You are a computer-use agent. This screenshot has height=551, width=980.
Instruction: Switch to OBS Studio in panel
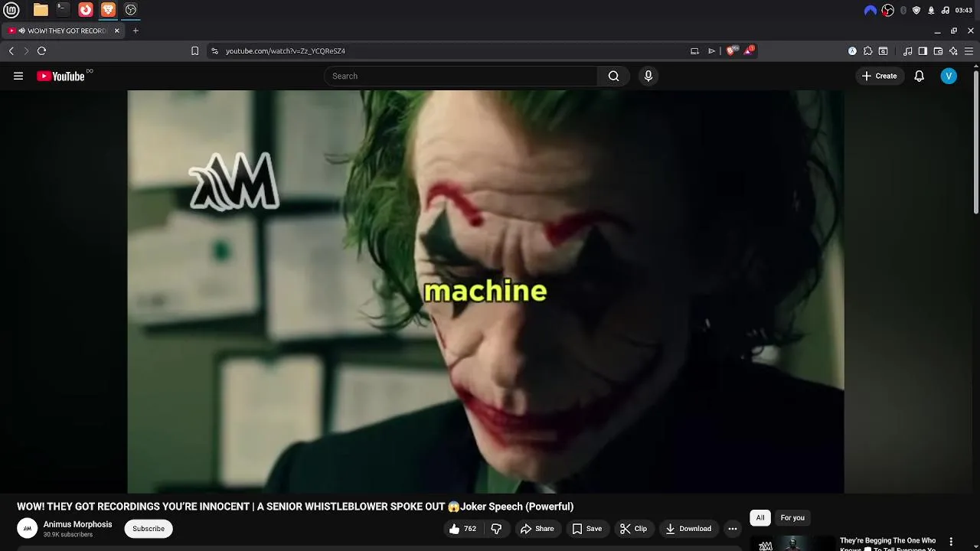point(131,10)
